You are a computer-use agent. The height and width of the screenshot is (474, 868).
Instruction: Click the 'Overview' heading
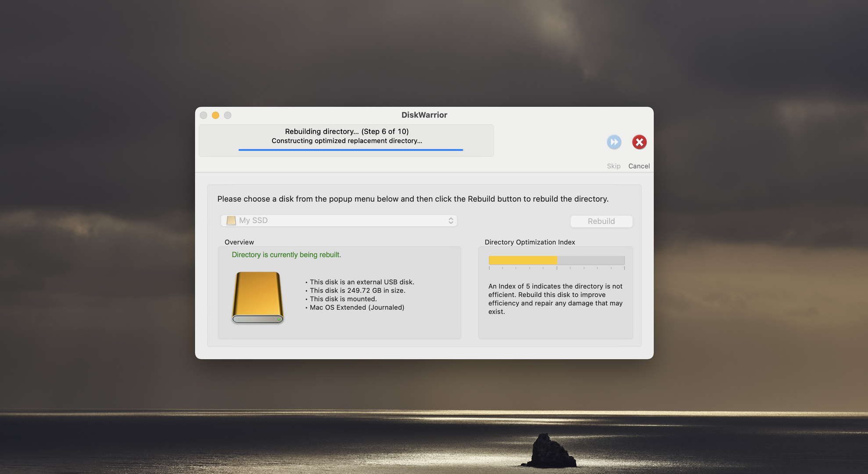[239, 242]
